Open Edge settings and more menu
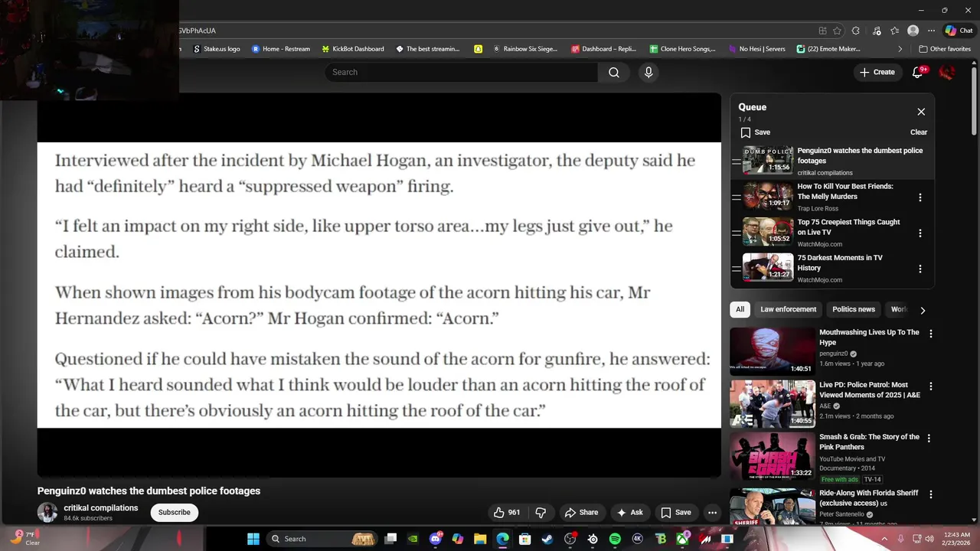Screen dimensions: 980x551 pos(931,31)
